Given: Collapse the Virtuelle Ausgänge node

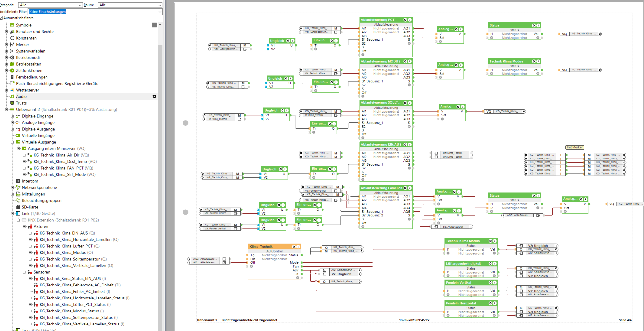Looking at the screenshot, I should pos(12,142).
